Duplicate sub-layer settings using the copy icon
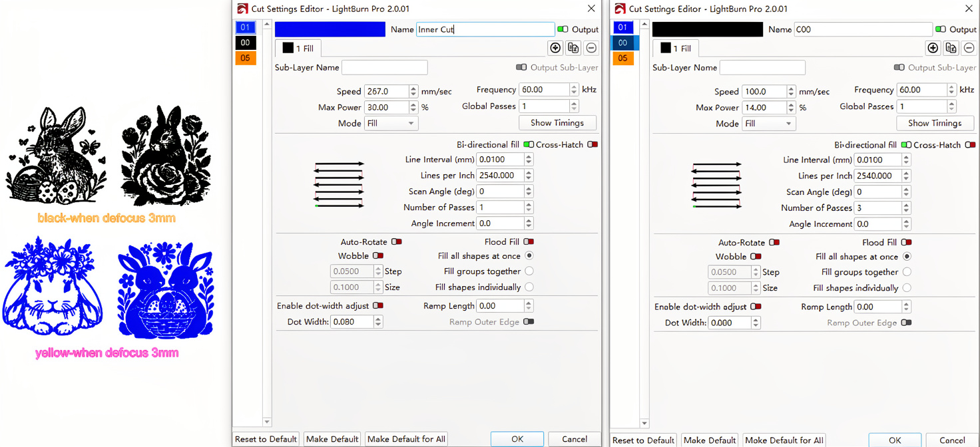This screenshot has width=980, height=447. point(573,47)
